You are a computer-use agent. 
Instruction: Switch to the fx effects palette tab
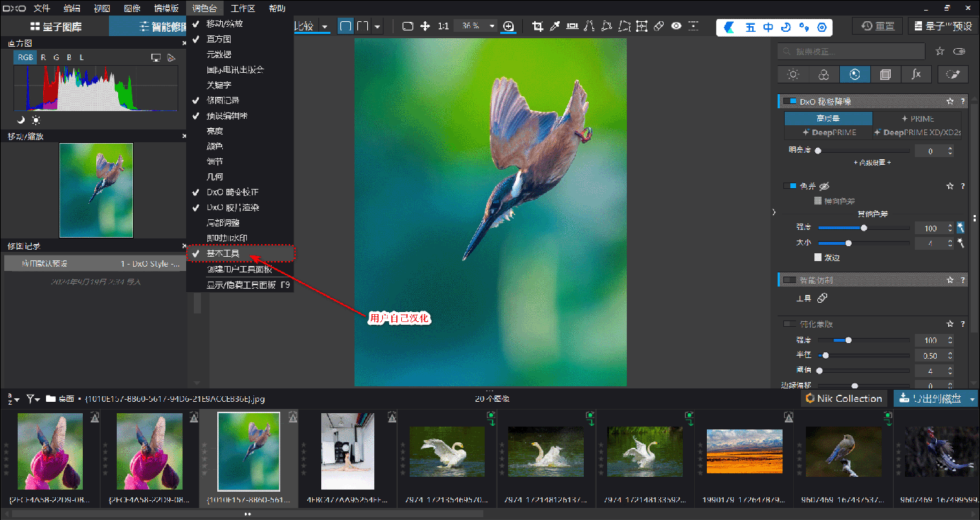916,74
